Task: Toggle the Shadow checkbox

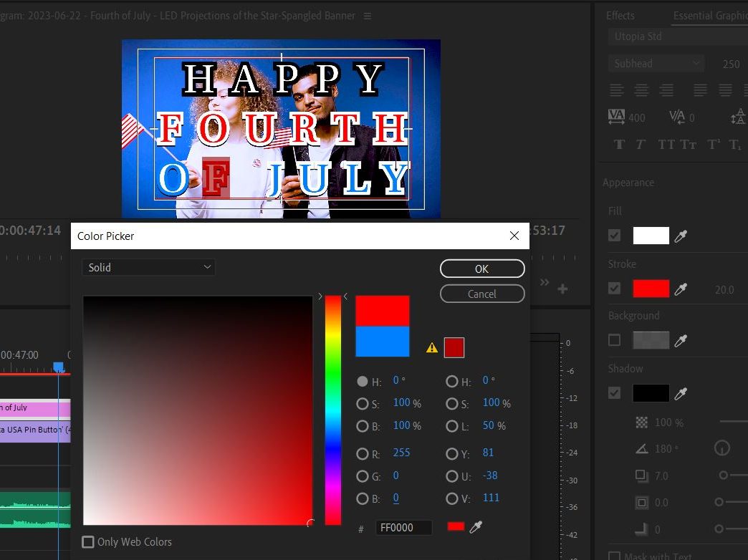Action: 615,393
